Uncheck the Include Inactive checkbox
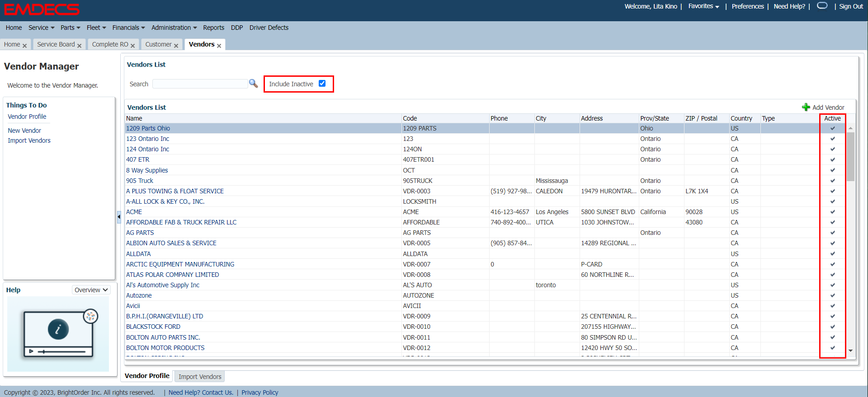 click(x=322, y=84)
